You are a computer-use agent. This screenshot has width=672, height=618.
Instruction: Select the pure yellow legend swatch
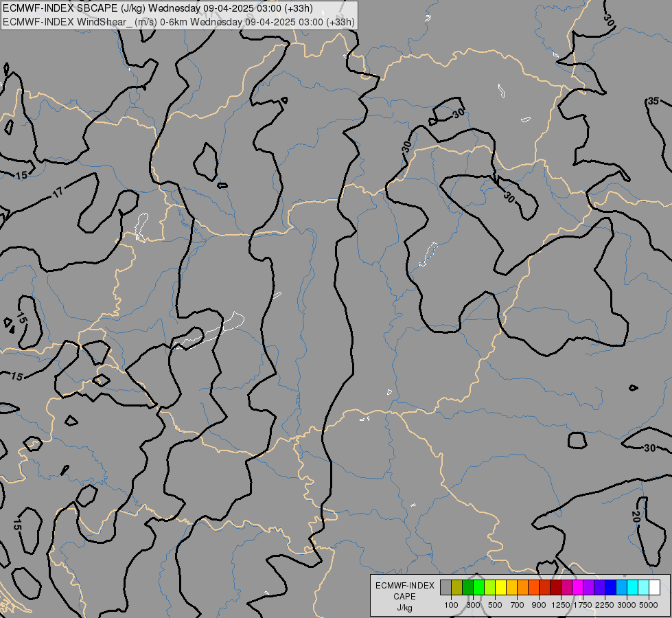[x=500, y=587]
